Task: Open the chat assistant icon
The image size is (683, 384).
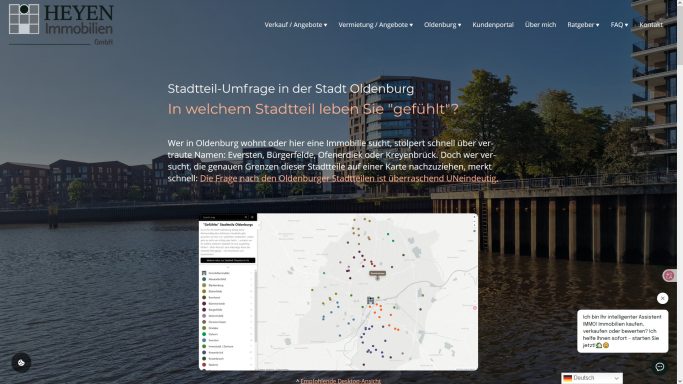Action: pos(659,367)
